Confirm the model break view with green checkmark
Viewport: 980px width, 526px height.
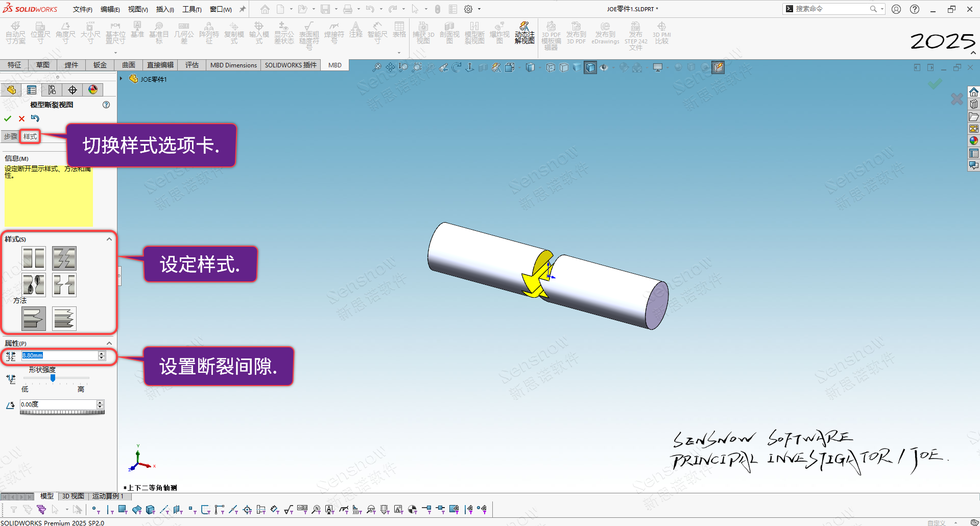[8, 118]
